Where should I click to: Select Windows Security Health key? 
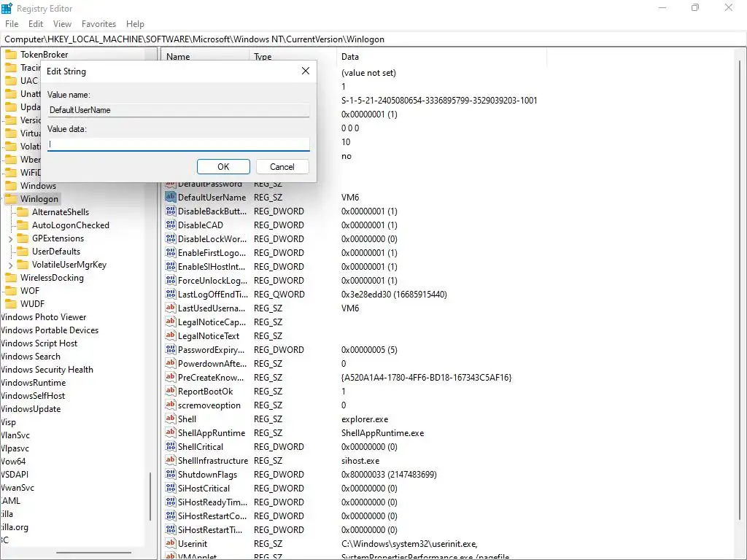pos(47,369)
